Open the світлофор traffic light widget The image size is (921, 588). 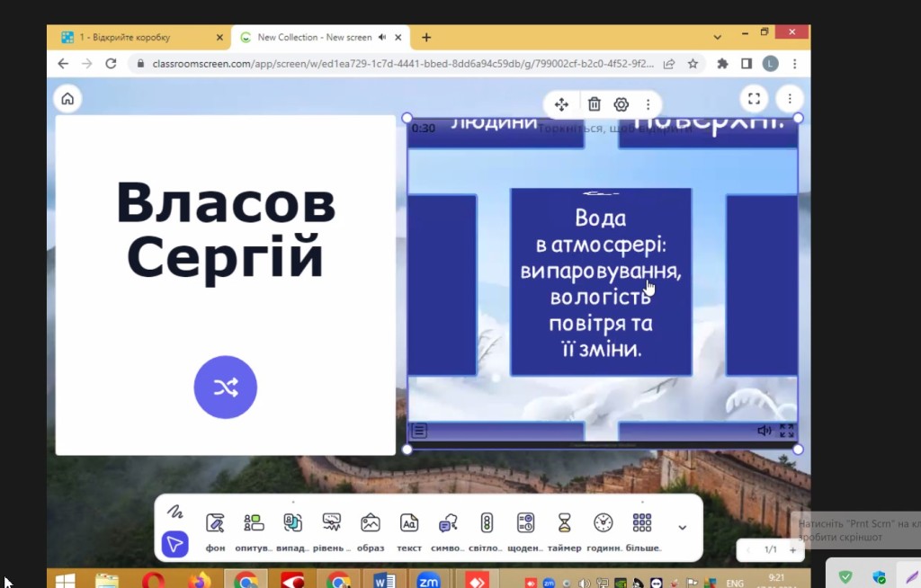pyautogui.click(x=487, y=529)
